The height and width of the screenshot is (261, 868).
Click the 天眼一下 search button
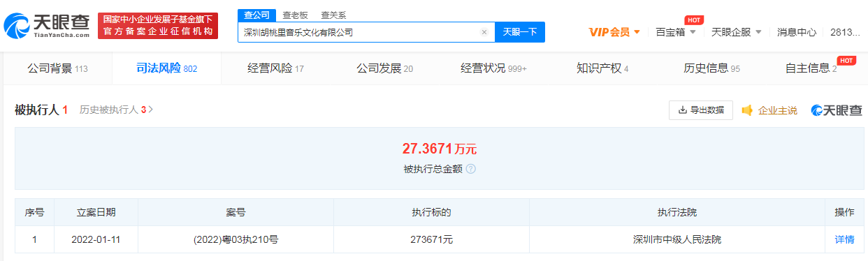coord(520,32)
